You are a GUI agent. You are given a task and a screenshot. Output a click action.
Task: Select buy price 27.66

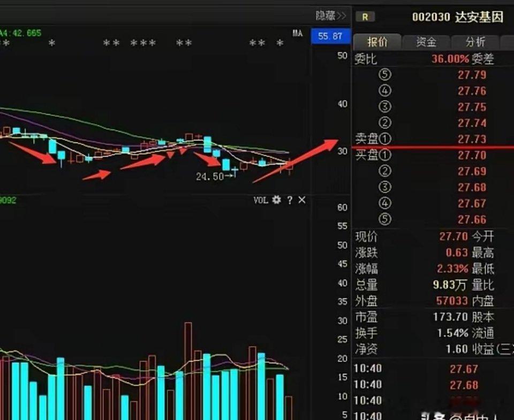point(472,220)
